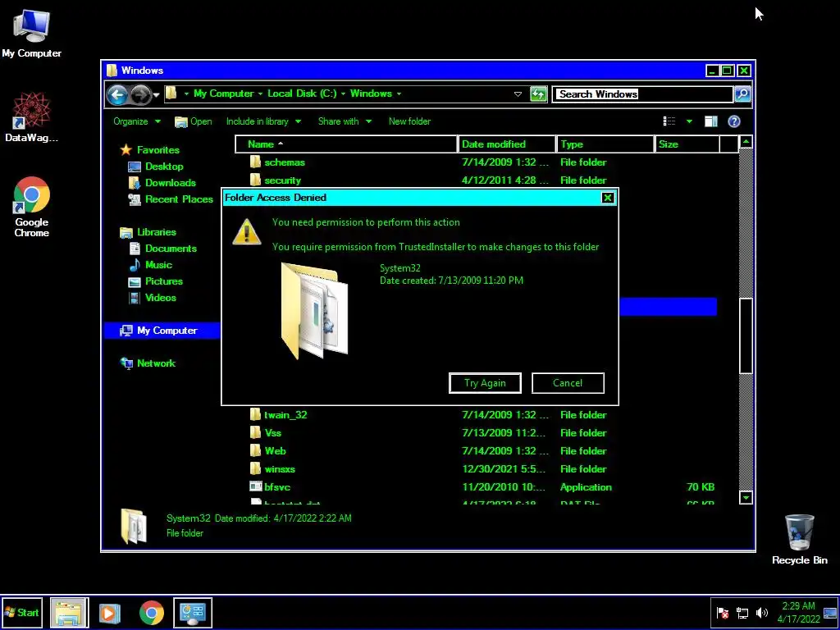Screen dimensions: 840x630
Task: Toggle the preview pane
Action: click(x=710, y=121)
